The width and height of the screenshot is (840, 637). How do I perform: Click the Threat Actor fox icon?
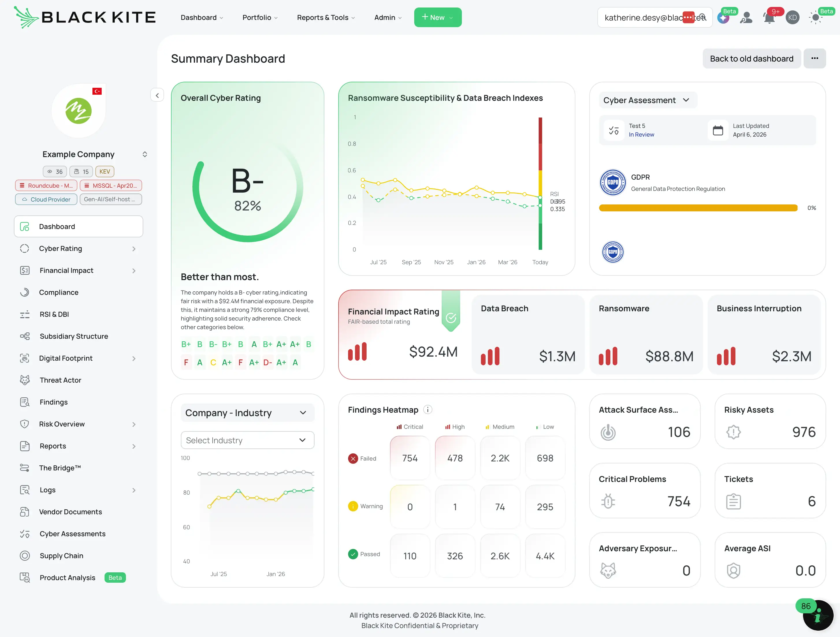[25, 380]
